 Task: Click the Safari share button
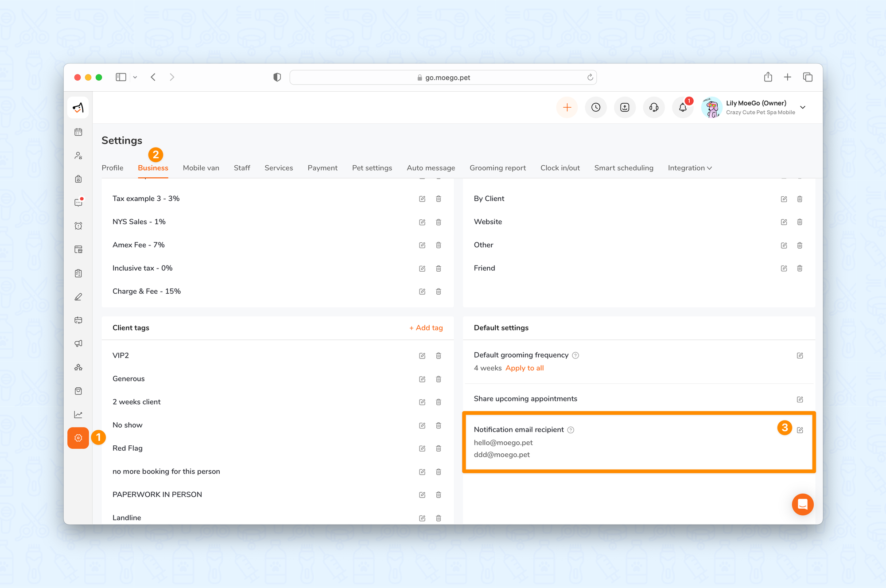tap(768, 77)
